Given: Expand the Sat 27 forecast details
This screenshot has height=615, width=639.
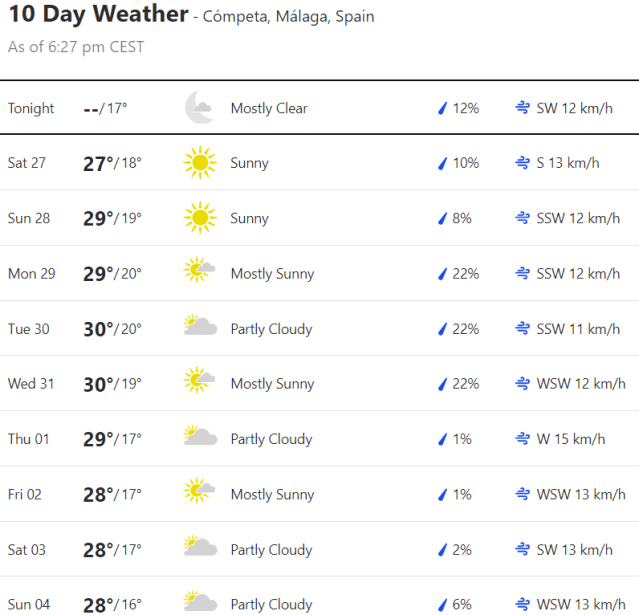Looking at the screenshot, I should [320, 163].
